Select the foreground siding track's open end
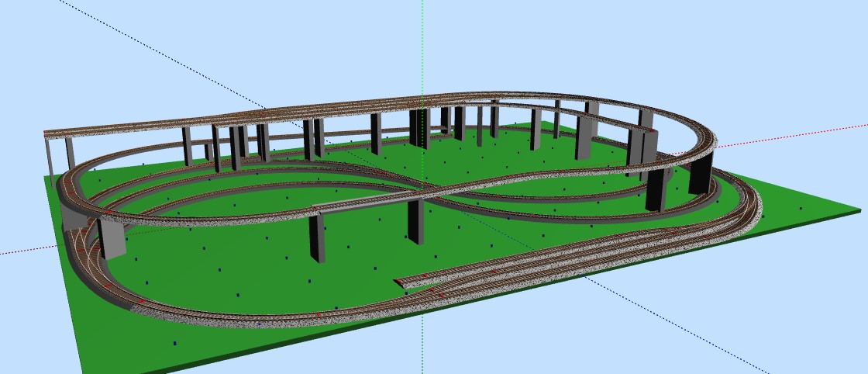The height and width of the screenshot is (374, 868). (400, 282)
